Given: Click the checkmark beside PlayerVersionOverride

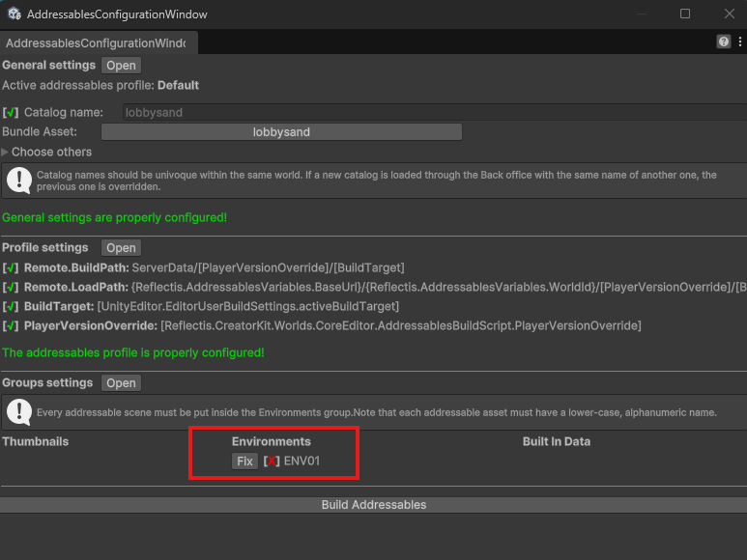Looking at the screenshot, I should (x=11, y=326).
